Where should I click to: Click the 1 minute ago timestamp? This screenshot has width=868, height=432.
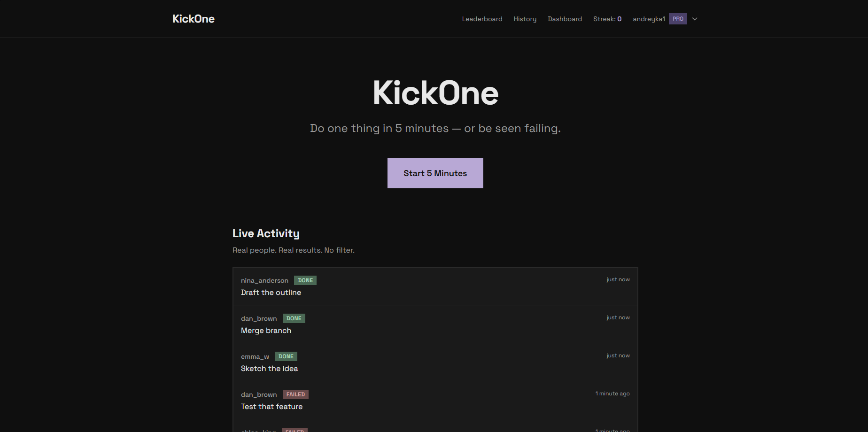(612, 393)
